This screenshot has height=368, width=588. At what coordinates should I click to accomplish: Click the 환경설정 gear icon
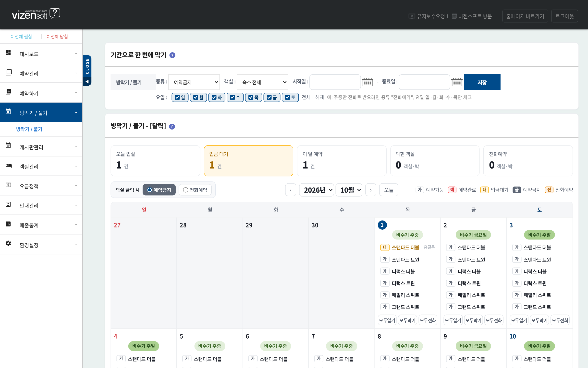click(x=8, y=243)
